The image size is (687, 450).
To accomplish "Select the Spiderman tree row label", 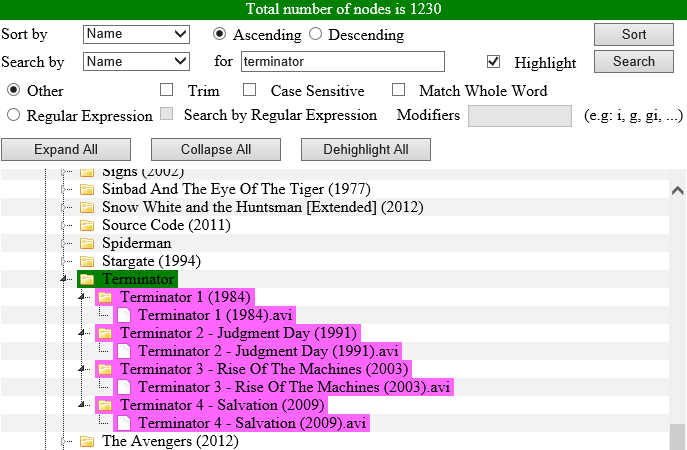I will (x=137, y=243).
